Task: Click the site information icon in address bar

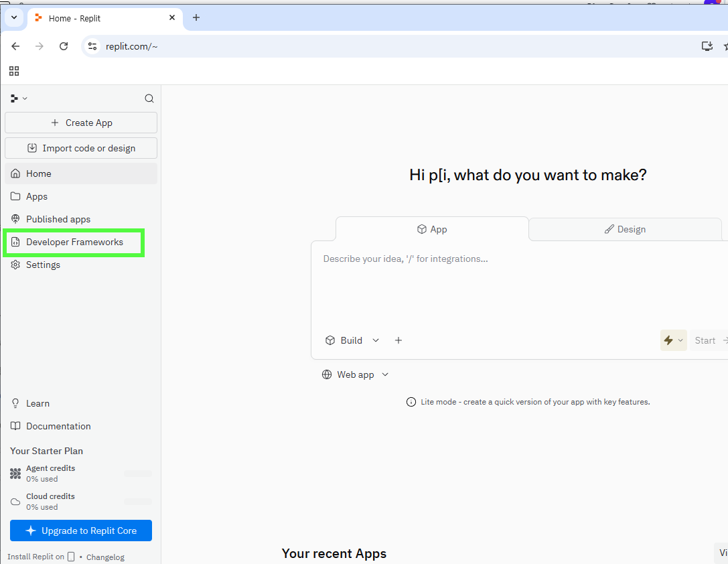Action: click(x=93, y=46)
